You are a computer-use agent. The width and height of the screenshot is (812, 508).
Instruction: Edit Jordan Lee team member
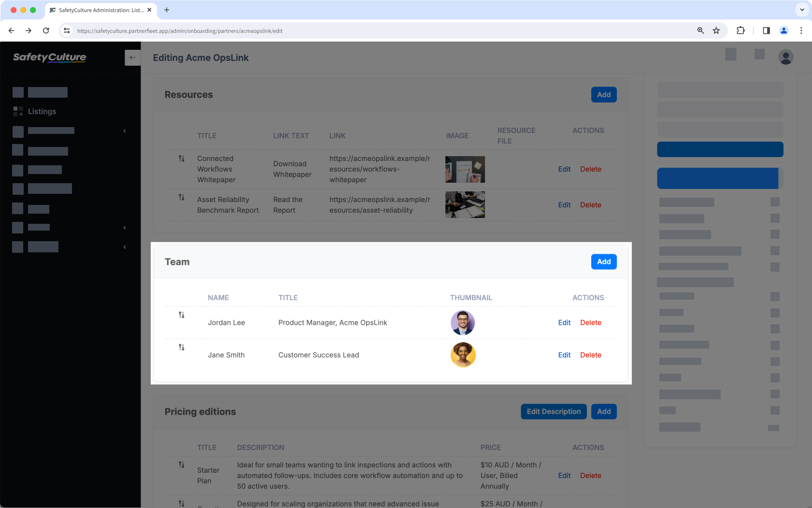pos(564,322)
